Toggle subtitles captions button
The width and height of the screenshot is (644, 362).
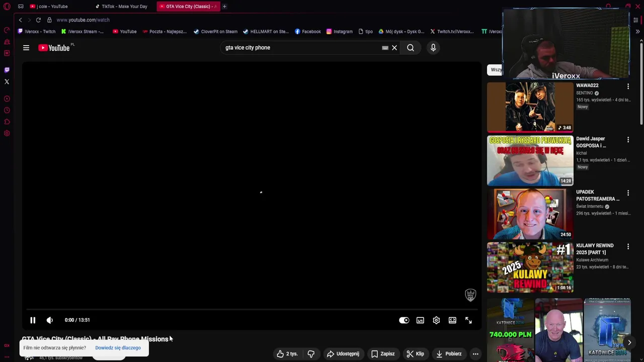point(420,320)
